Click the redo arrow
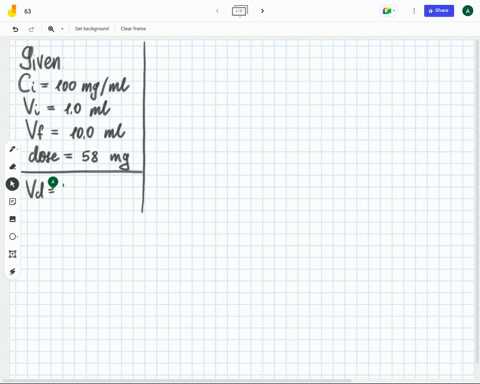The width and height of the screenshot is (480, 384). (31, 29)
